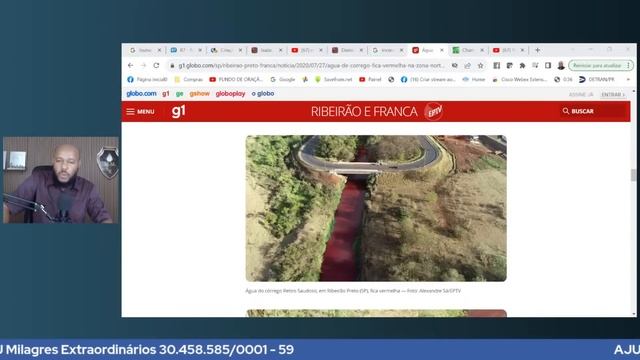
Task: Switch to the last YouTube tab
Action: coord(508,50)
